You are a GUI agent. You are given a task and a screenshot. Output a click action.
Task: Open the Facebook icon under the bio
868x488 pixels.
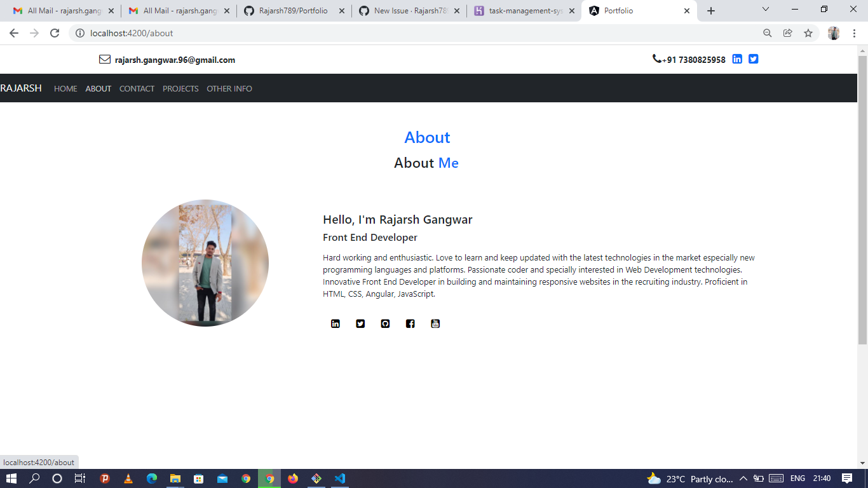[410, 323]
